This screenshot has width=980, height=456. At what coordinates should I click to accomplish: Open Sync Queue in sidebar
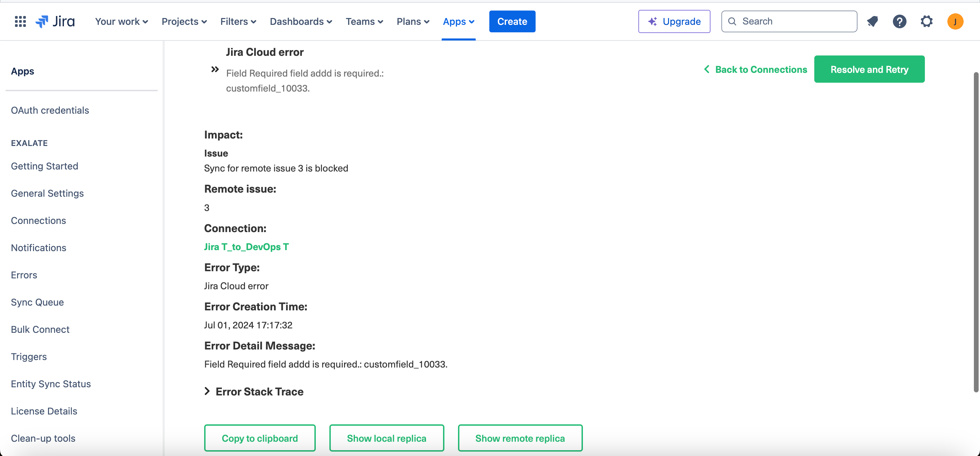tap(37, 302)
